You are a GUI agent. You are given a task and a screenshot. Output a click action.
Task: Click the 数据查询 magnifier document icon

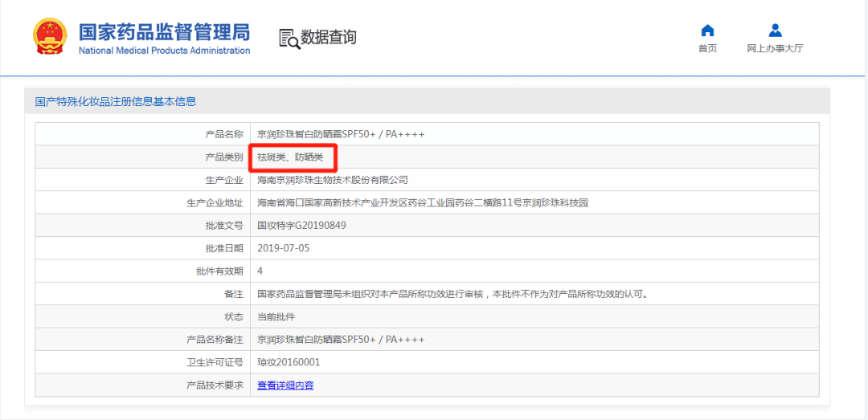click(289, 38)
